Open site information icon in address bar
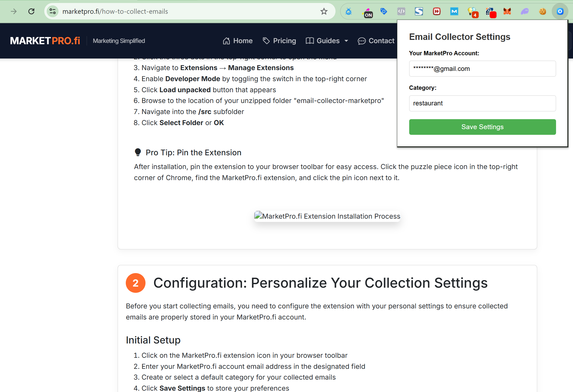This screenshot has height=392, width=573. [x=53, y=11]
